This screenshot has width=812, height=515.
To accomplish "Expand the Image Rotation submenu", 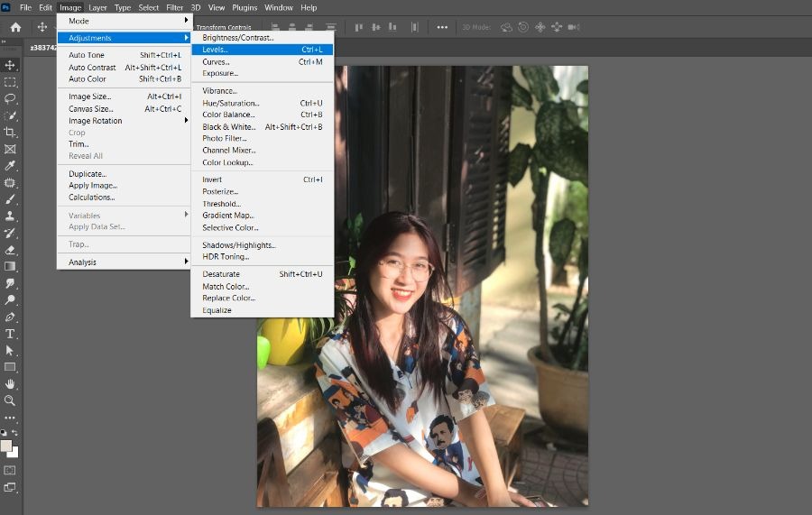I will tap(125, 121).
